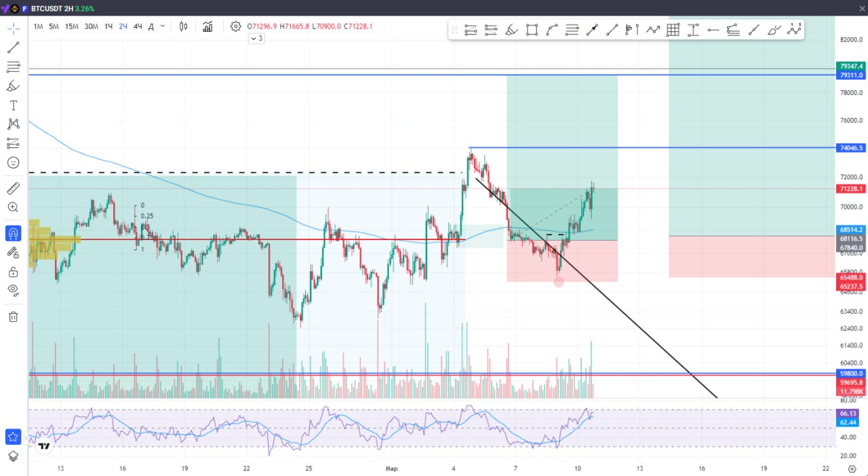Expand the collapsed indicators legend '3'

click(256, 39)
